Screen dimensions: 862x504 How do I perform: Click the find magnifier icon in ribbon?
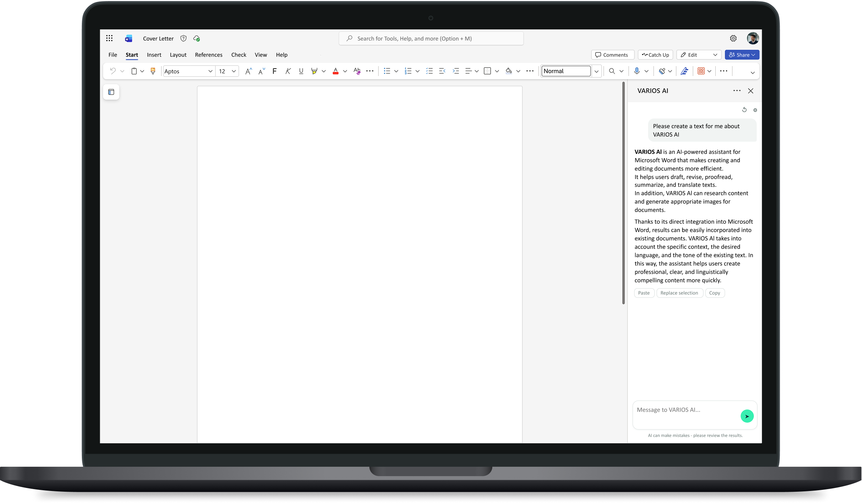pyautogui.click(x=612, y=71)
